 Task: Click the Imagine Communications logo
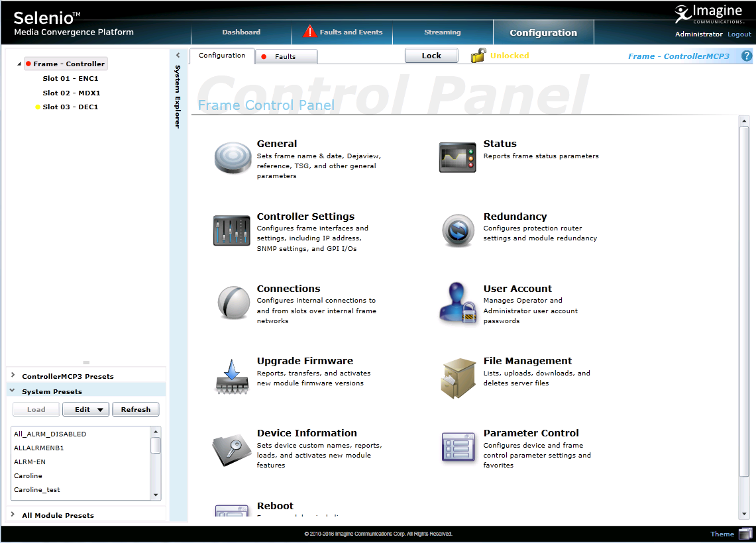point(708,14)
